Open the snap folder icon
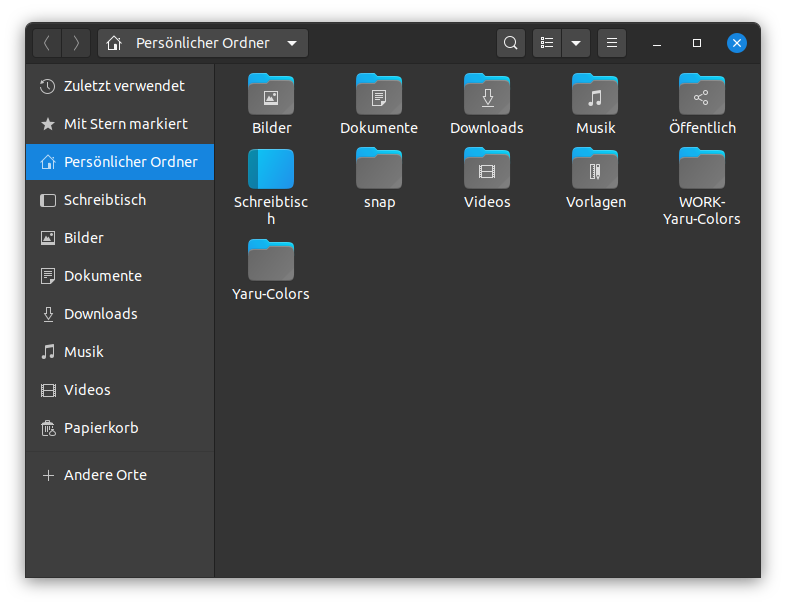 [x=378, y=168]
